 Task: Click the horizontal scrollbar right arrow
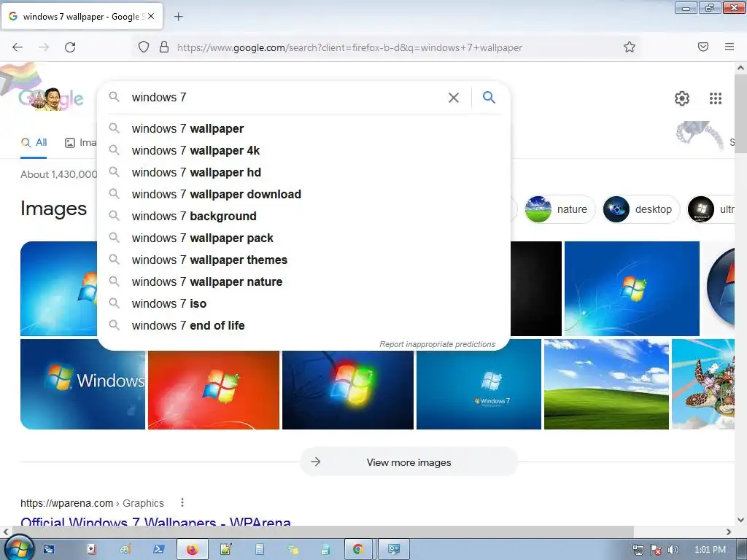(x=729, y=532)
